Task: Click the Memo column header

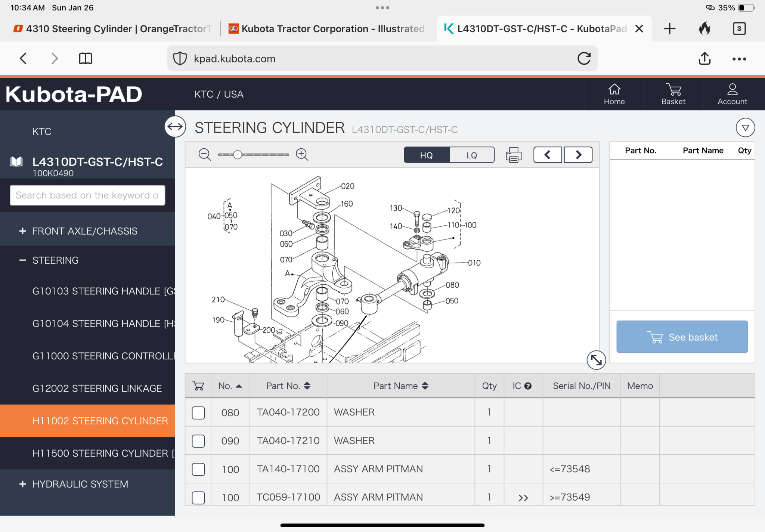Action: pyautogui.click(x=640, y=386)
